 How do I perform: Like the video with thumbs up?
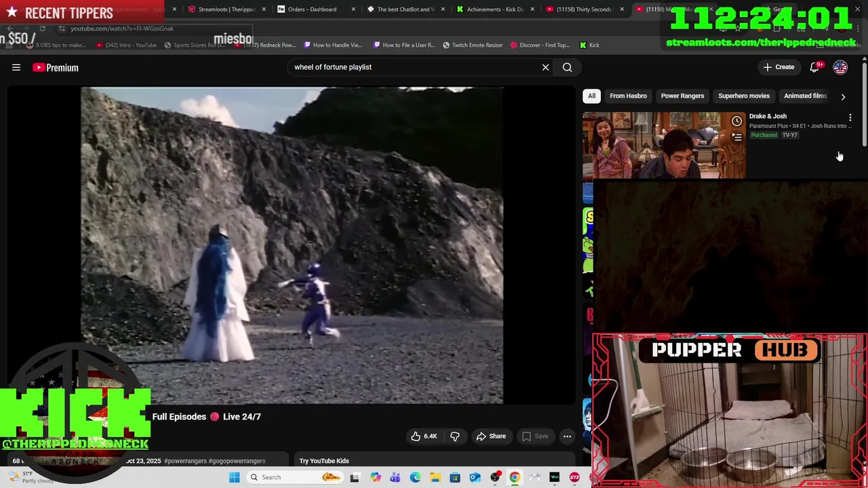[424, 436]
